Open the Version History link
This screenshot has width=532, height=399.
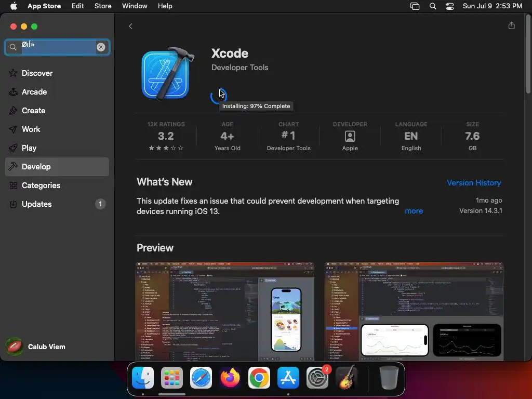474,183
